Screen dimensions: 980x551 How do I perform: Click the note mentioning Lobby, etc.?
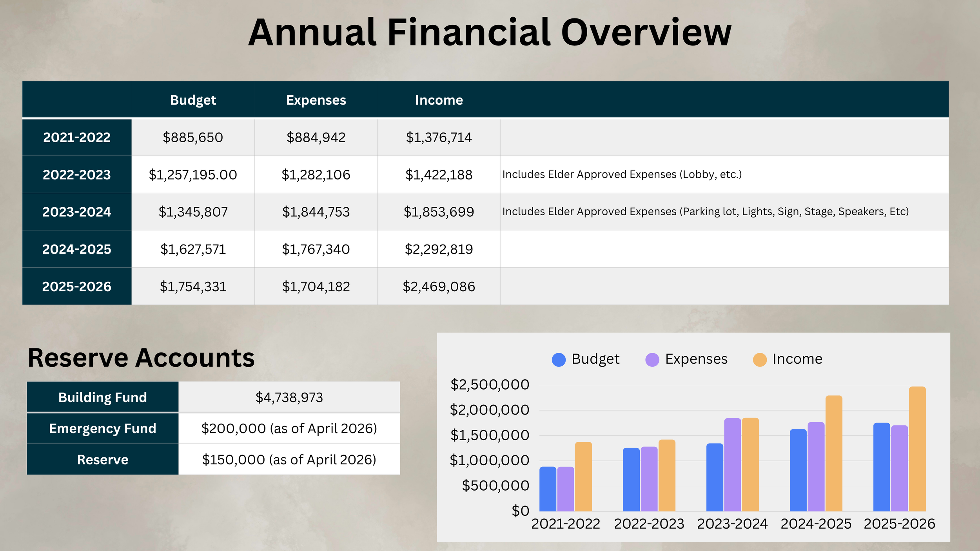622,174
